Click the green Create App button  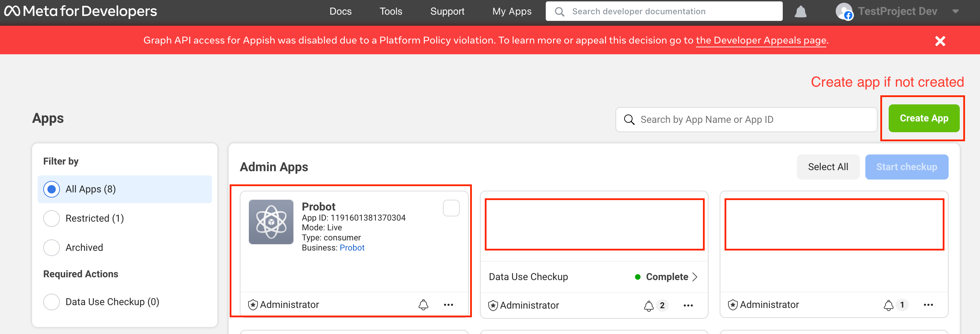point(924,119)
